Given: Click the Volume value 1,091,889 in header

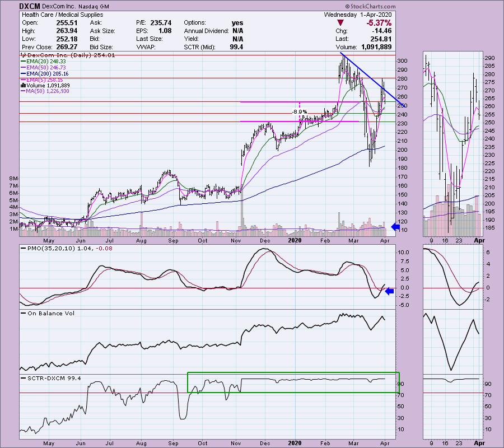Looking at the screenshot, I should 376,47.
